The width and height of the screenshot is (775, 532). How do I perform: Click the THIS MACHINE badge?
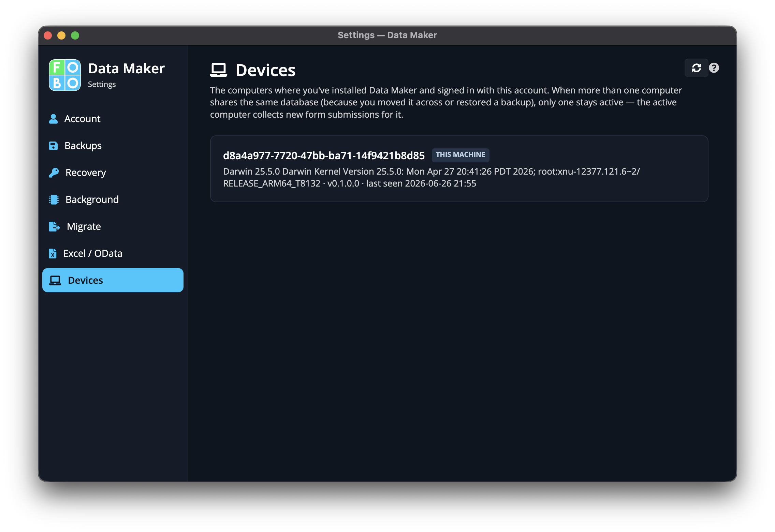click(x=460, y=155)
